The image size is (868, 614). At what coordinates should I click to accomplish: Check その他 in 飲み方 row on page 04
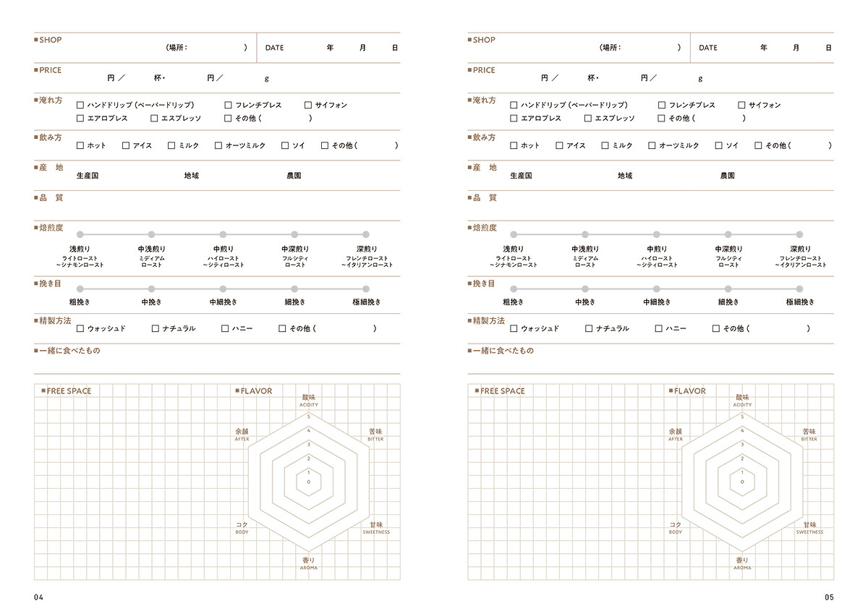(x=325, y=145)
